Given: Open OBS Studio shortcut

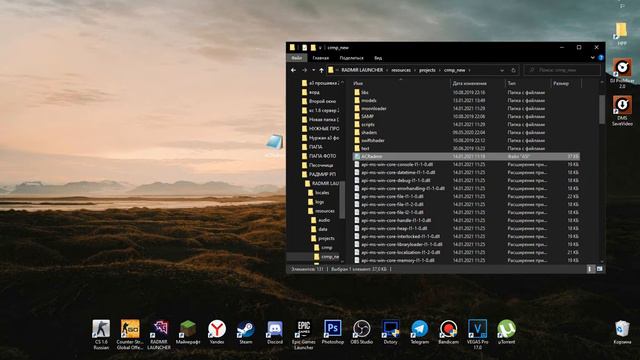Looking at the screenshot, I should pyautogui.click(x=362, y=332).
